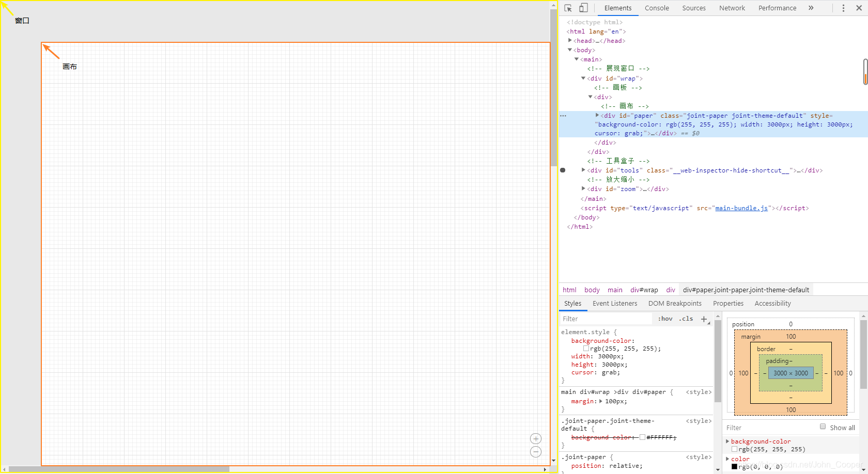Open the #FFFFFF swatch in joint-theme-default rule

pyautogui.click(x=643, y=437)
